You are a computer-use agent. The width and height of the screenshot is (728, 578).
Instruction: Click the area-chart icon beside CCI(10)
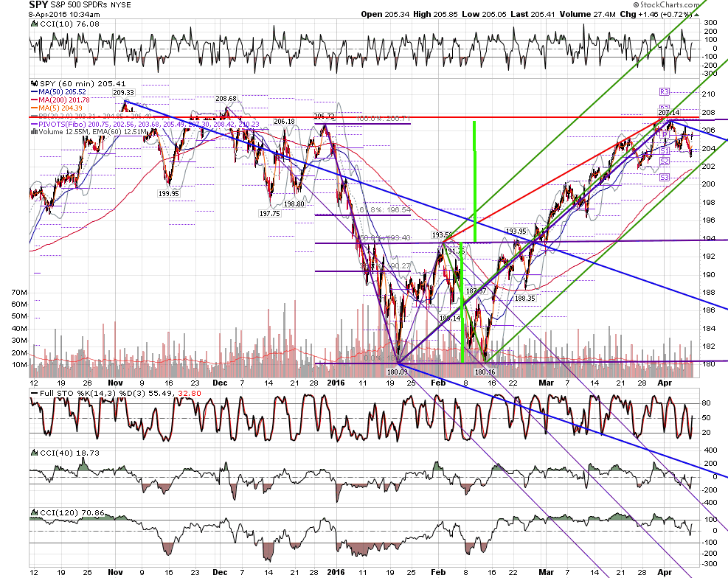click(x=34, y=24)
